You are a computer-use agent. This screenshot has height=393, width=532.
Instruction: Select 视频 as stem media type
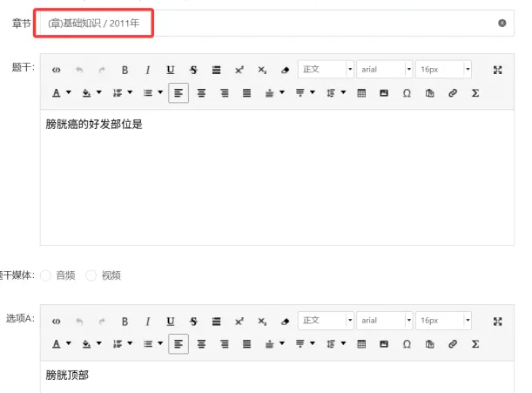[91, 275]
